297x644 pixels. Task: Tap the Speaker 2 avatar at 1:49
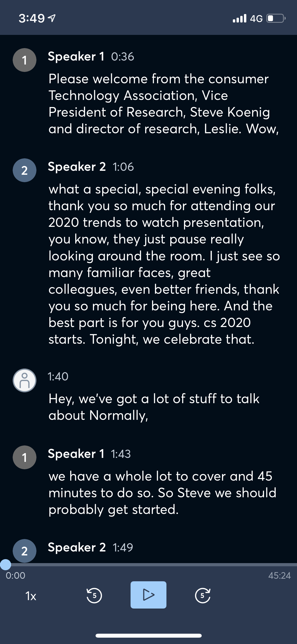(25, 551)
